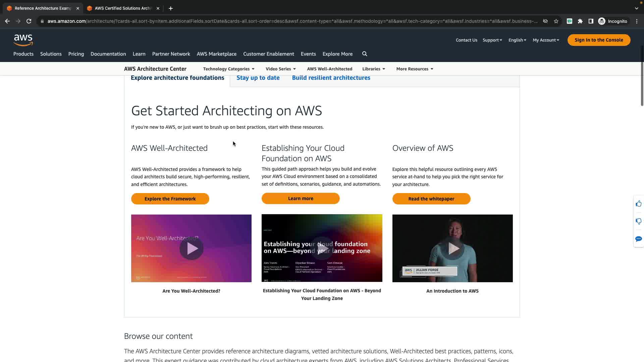Expand the Technology Categories dropdown
The height and width of the screenshot is (362, 644).
(x=229, y=69)
